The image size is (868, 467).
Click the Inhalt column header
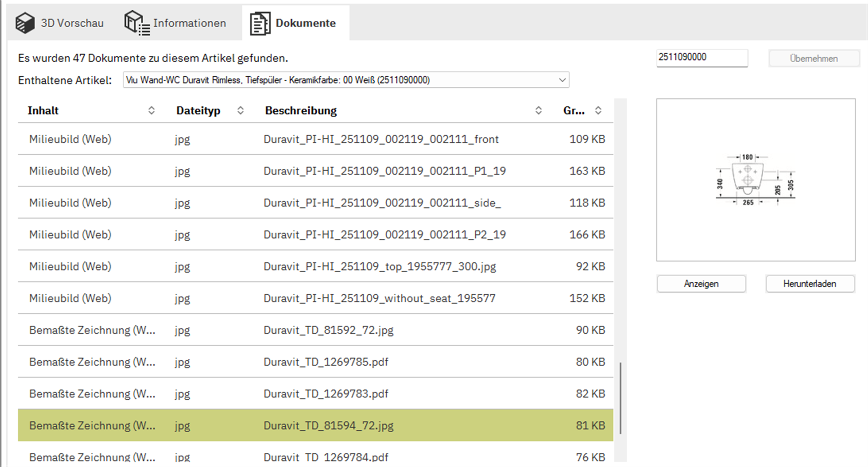click(x=43, y=110)
